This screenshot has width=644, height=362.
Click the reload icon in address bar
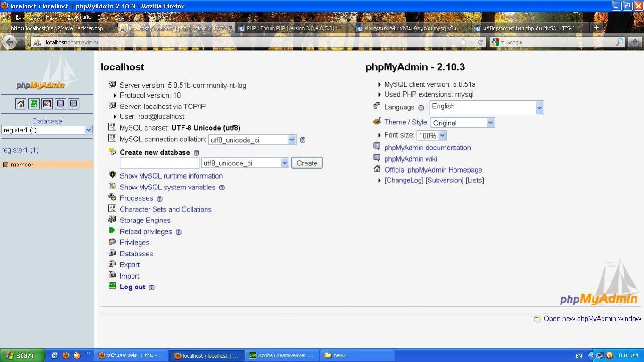(481, 42)
